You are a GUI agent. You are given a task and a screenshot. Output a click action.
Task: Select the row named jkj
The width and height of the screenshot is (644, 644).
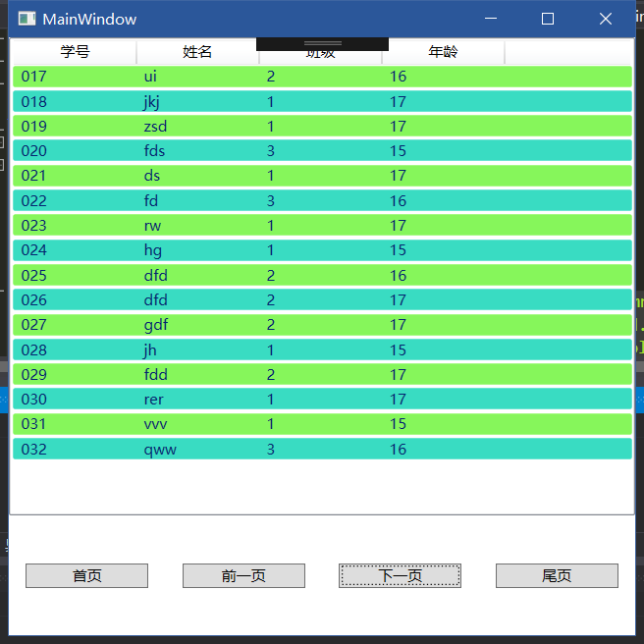coord(322,101)
